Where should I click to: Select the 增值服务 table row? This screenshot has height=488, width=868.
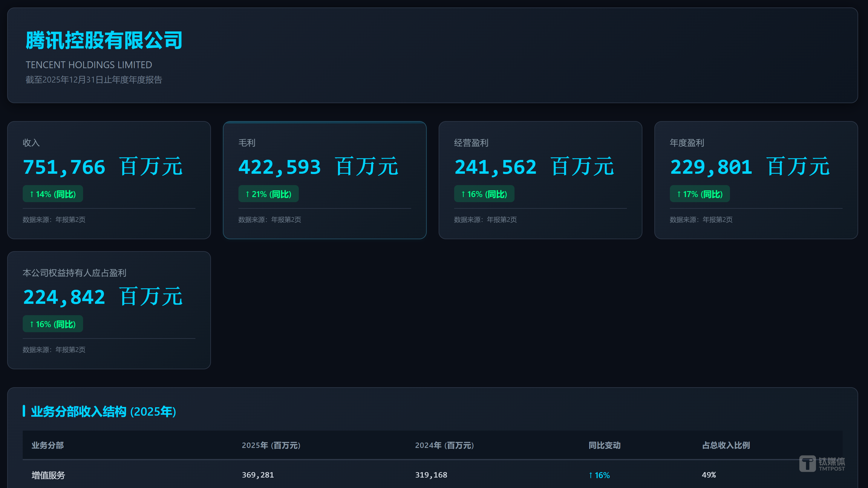click(x=48, y=475)
